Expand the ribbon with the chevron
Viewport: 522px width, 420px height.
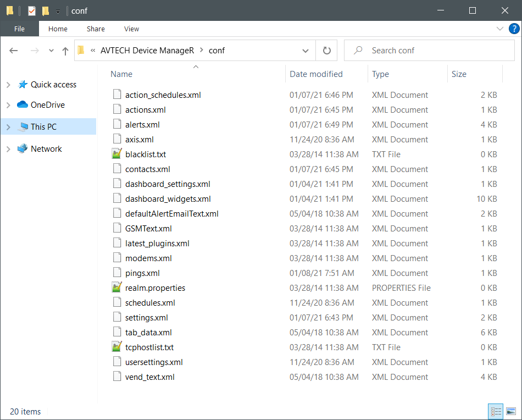499,29
